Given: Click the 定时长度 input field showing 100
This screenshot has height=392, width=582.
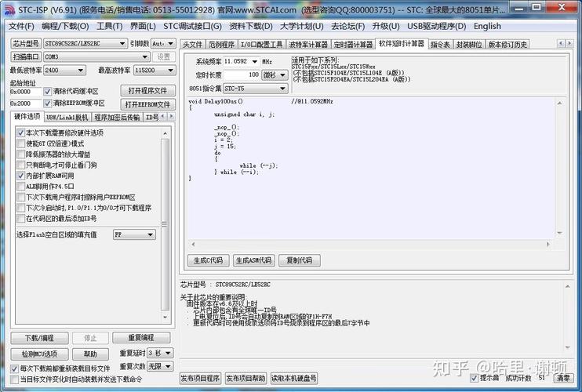Looking at the screenshot, I should [242, 75].
